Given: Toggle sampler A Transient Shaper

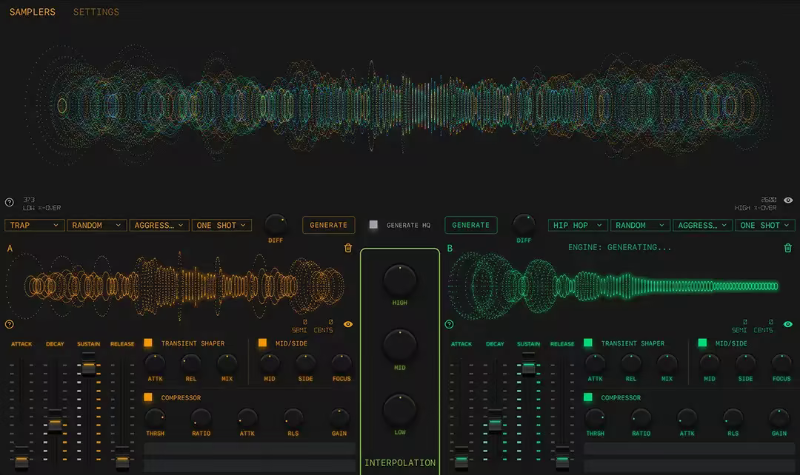Looking at the screenshot, I should pos(148,343).
